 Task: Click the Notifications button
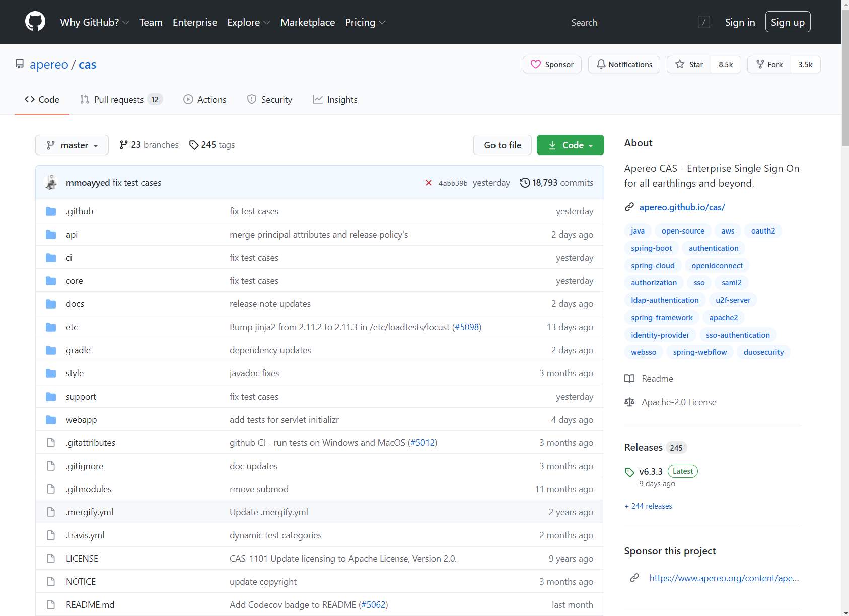point(624,64)
